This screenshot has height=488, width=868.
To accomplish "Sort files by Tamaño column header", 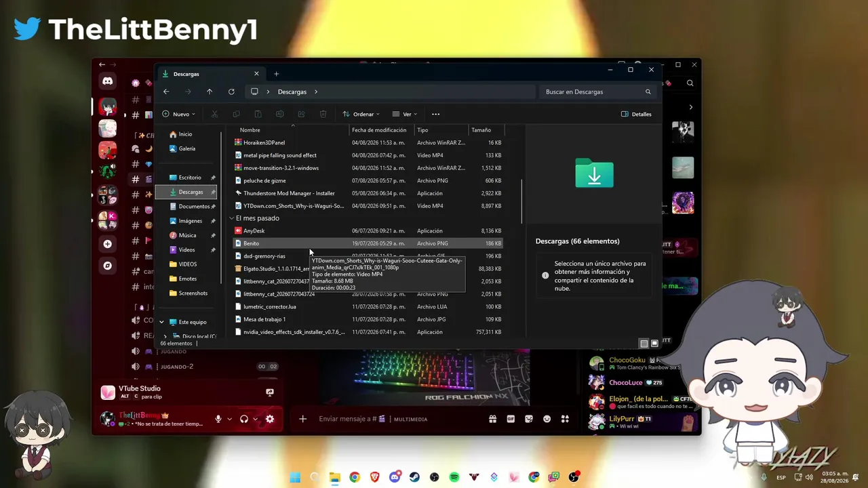I will pyautogui.click(x=487, y=130).
